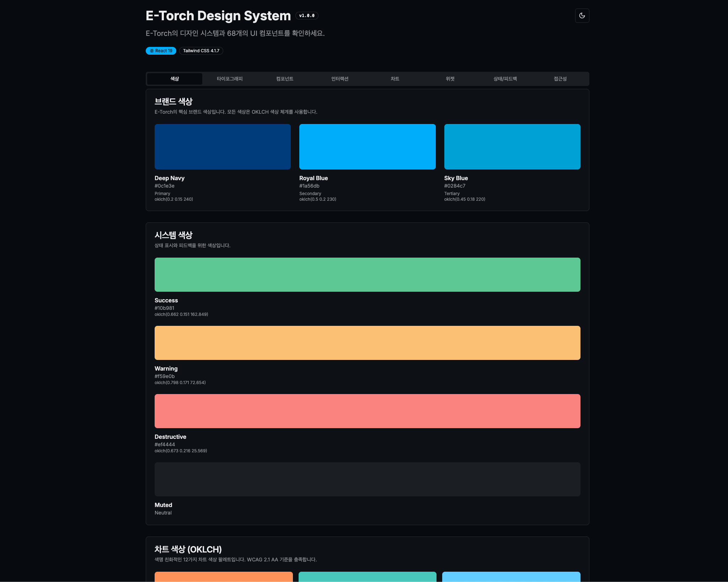Switch to the 타이포그래피 tab
The height and width of the screenshot is (582, 728).
pos(230,79)
